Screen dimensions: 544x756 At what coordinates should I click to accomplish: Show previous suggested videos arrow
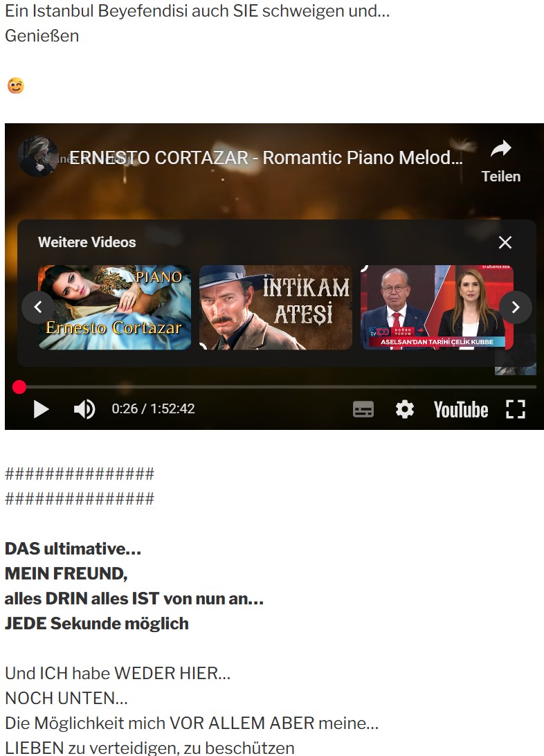click(38, 307)
